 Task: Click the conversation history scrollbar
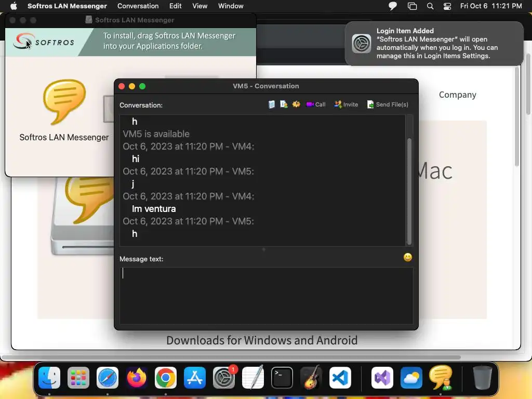click(409, 191)
